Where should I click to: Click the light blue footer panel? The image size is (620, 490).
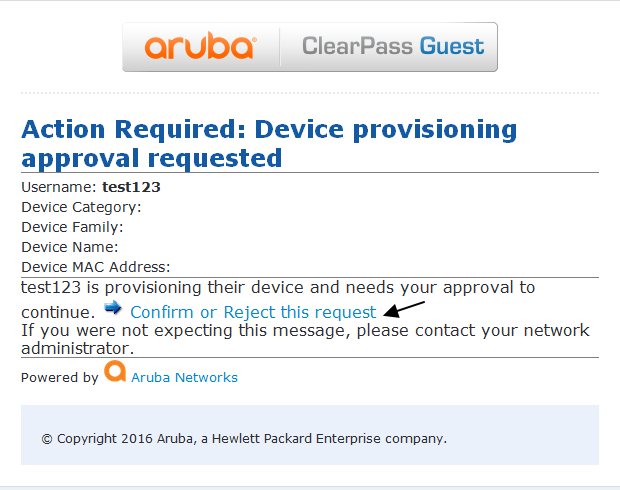tap(310, 435)
